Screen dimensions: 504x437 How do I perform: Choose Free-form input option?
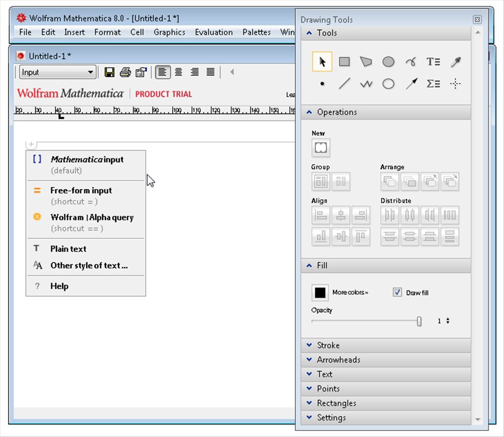coord(86,195)
